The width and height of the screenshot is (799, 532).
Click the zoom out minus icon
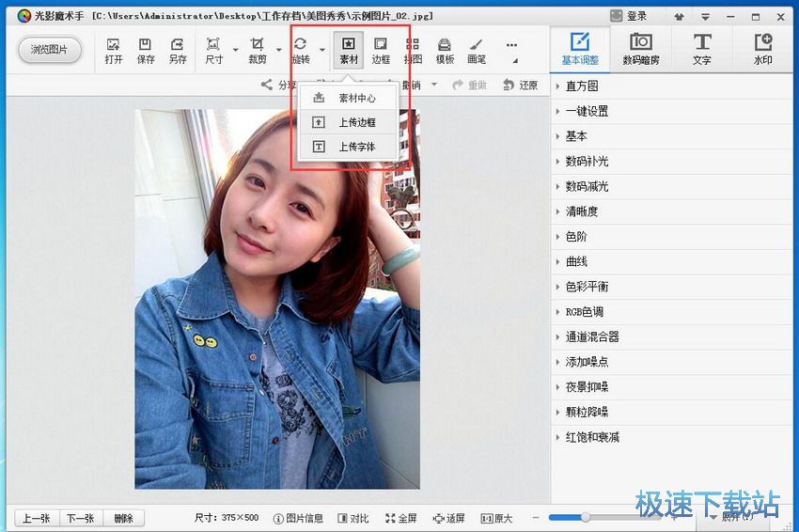(536, 518)
